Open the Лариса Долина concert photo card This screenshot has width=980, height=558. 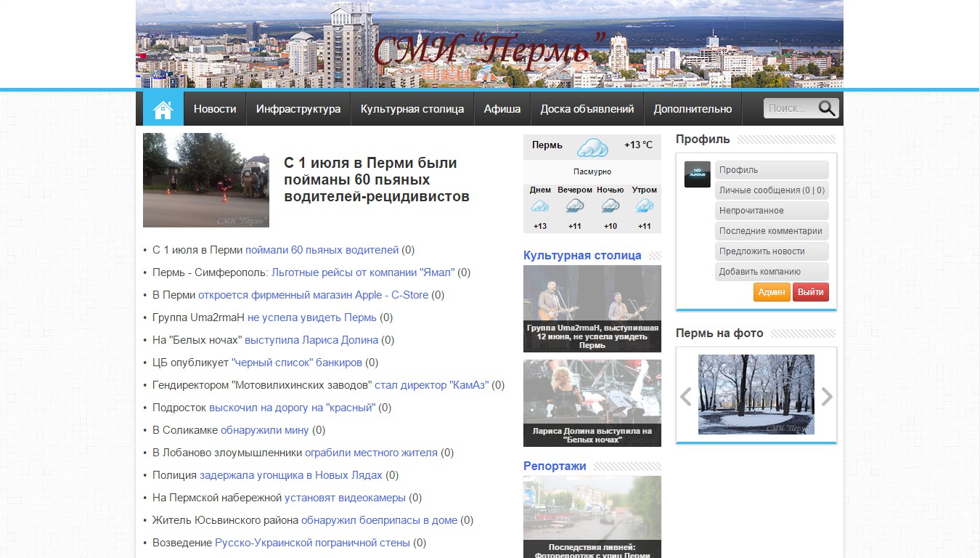pos(592,403)
